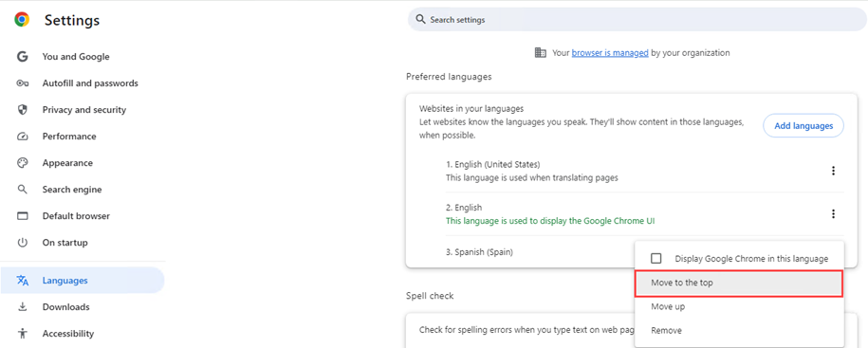Open the browser is managed link
Screen dimensions: 868x348
click(x=610, y=52)
